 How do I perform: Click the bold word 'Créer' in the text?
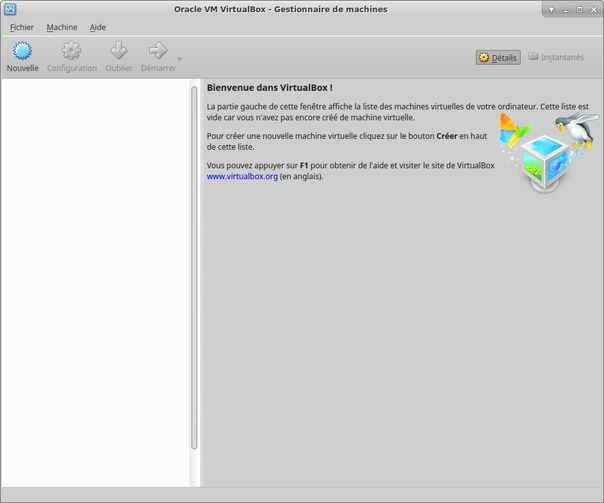[446, 136]
